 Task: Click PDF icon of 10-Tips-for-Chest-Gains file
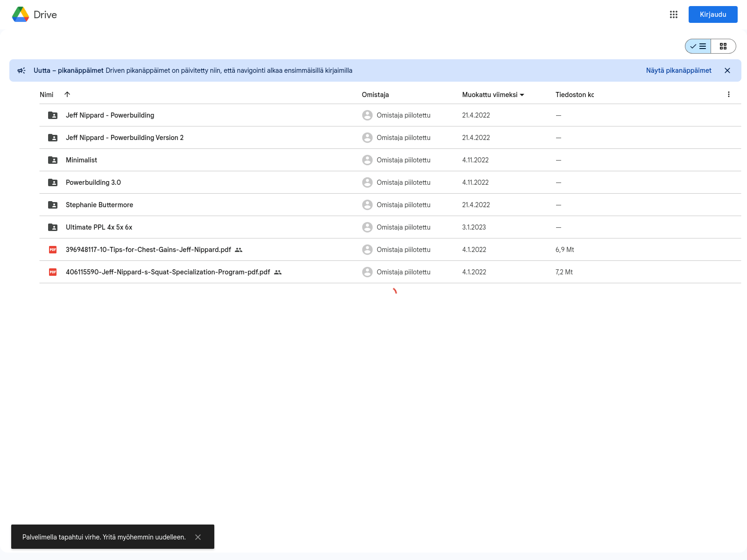pos(53,250)
